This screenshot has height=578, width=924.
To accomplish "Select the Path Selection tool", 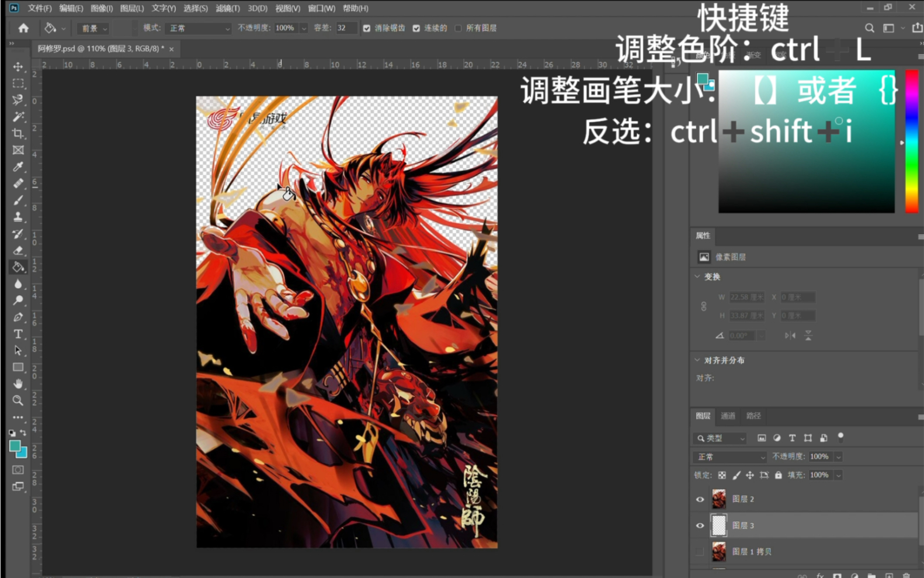I will 18,351.
